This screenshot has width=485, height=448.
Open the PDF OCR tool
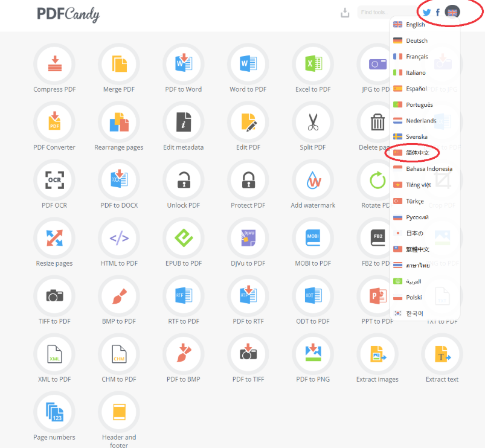point(54,180)
